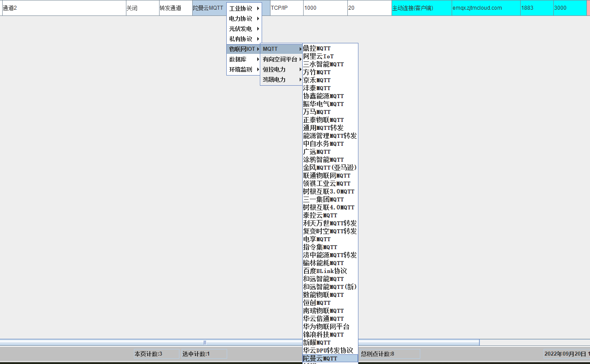The height and width of the screenshot is (364, 590).
Task: Select 联通物联网MQTT entry
Action: tap(330, 176)
